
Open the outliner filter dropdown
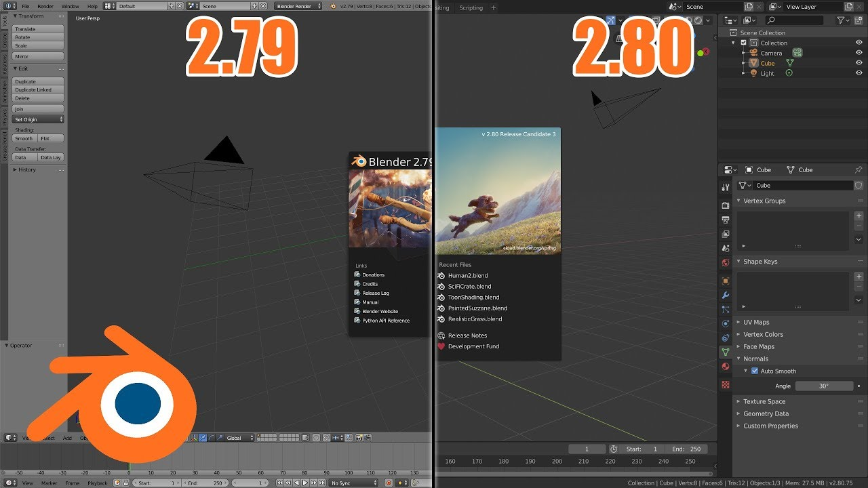(x=843, y=20)
